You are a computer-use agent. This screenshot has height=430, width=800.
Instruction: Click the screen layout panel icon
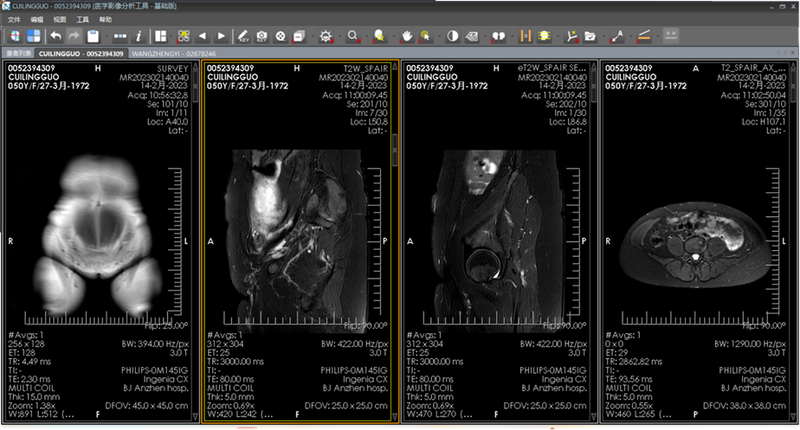pos(161,36)
